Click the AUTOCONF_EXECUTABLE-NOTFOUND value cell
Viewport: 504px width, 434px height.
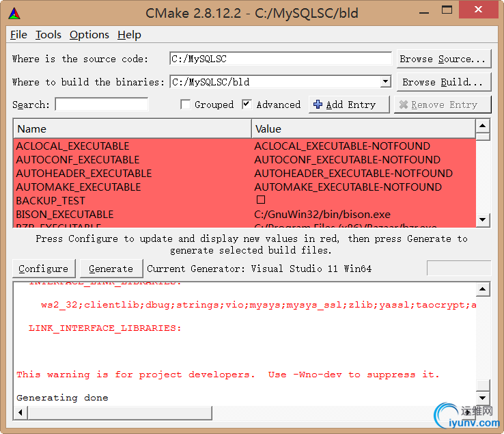[347, 159]
